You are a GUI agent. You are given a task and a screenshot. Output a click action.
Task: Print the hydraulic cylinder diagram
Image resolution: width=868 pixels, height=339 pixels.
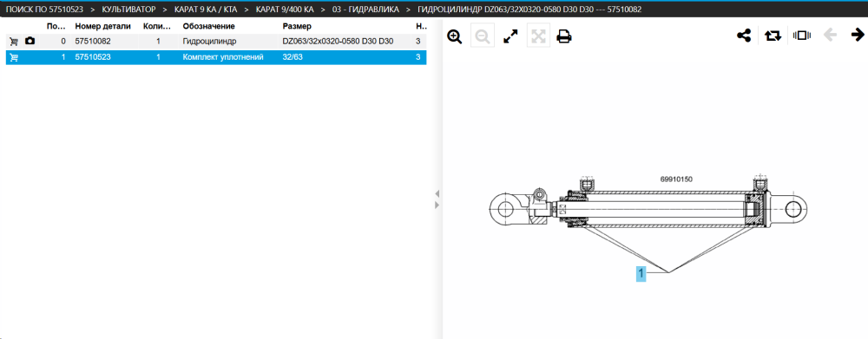(x=564, y=36)
